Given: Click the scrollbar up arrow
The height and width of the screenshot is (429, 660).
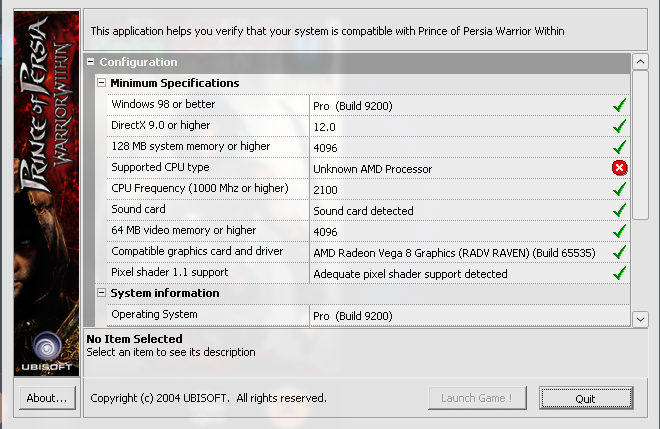Looking at the screenshot, I should 640,62.
